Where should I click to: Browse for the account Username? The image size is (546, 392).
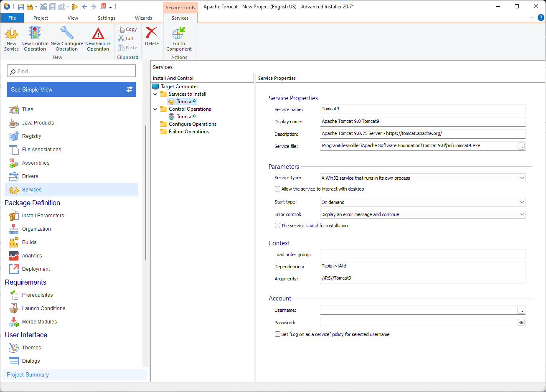[521, 310]
